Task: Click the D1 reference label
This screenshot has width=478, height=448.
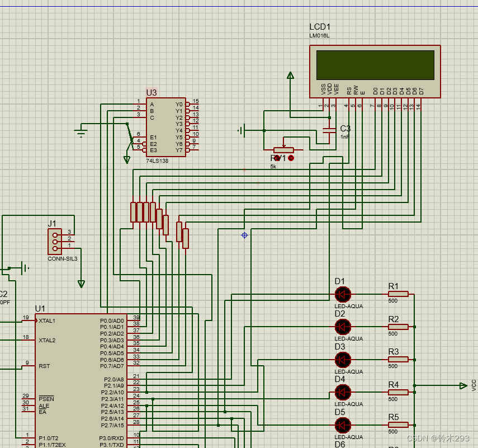Action: click(x=339, y=281)
